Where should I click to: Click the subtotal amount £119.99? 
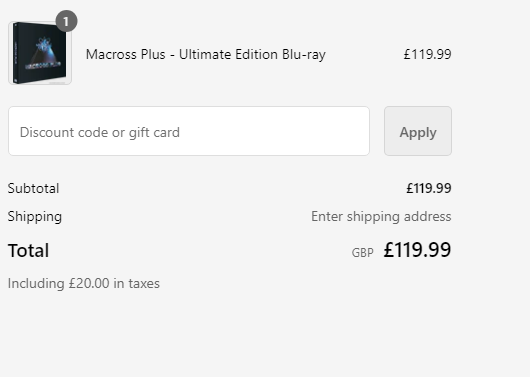(429, 188)
